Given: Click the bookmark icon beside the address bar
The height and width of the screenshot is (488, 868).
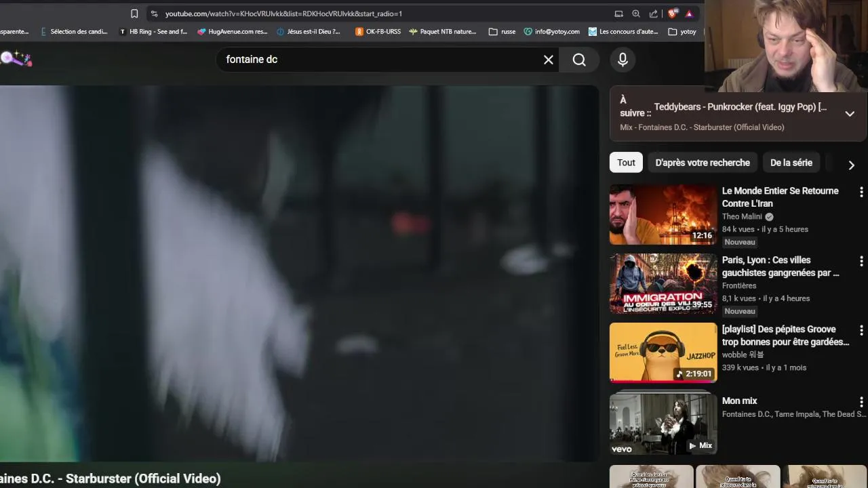Looking at the screenshot, I should pyautogui.click(x=134, y=14).
